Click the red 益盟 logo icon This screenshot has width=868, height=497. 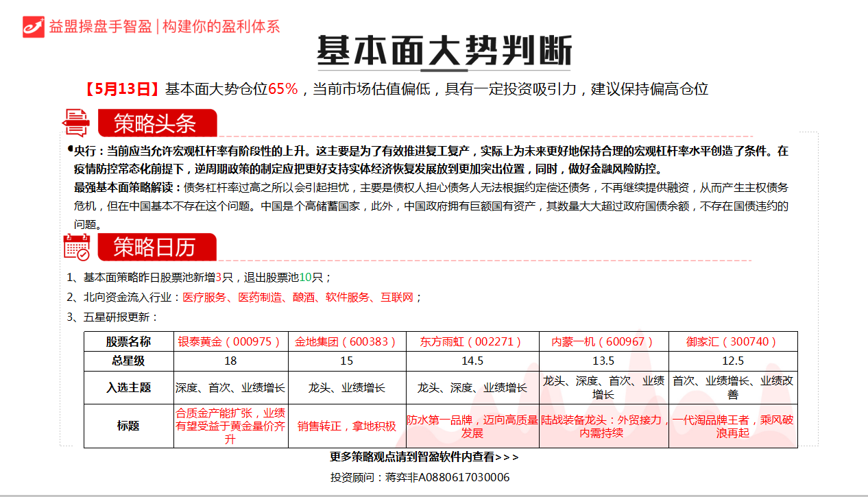(33, 27)
